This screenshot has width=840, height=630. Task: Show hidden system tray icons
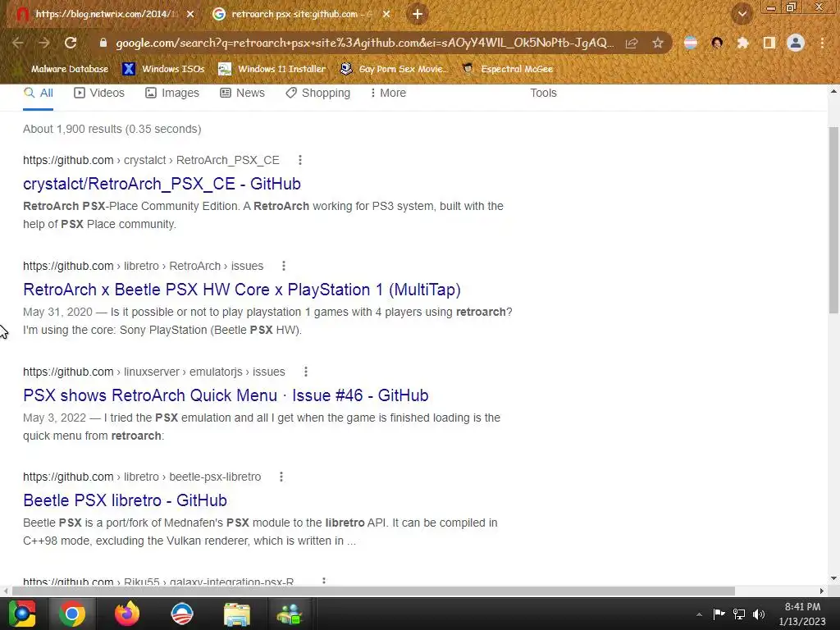[699, 614]
